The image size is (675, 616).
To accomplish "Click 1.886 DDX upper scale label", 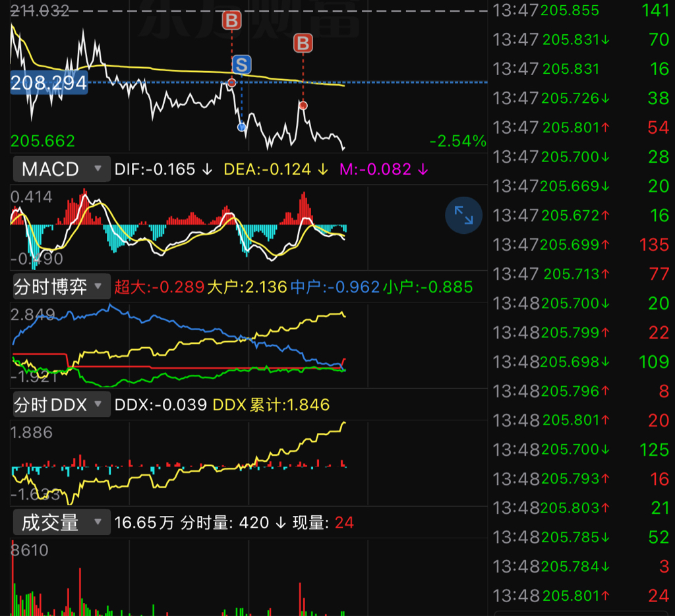I will click(x=31, y=432).
